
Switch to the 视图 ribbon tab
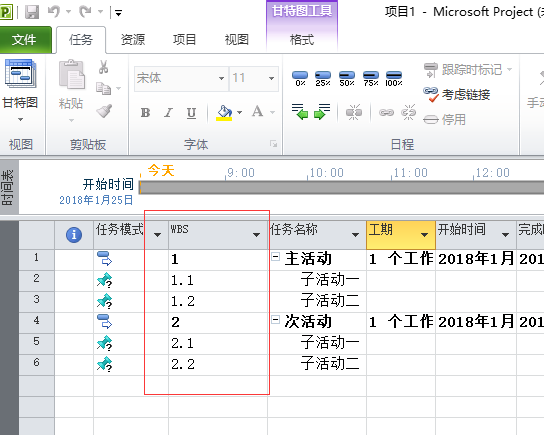pyautogui.click(x=237, y=40)
